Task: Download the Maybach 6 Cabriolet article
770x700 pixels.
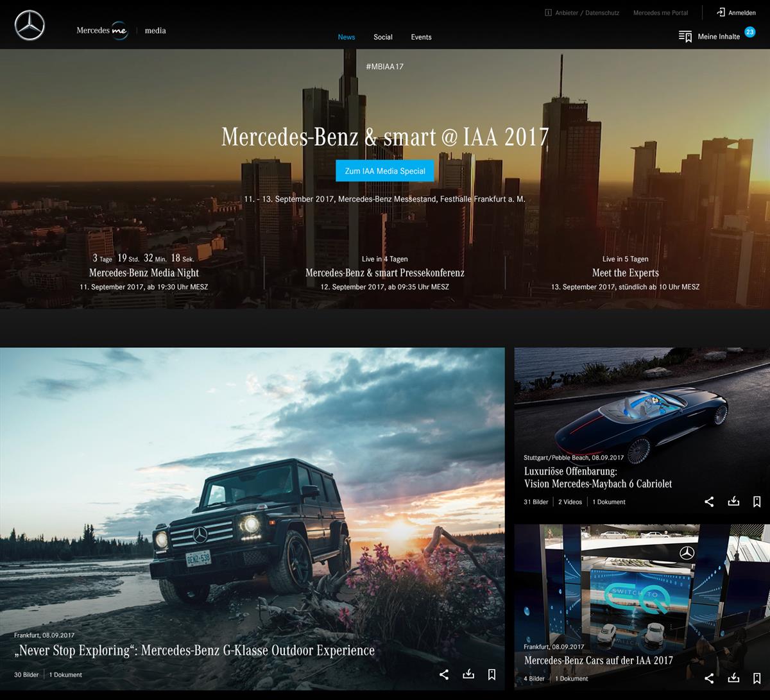Action: pos(733,501)
